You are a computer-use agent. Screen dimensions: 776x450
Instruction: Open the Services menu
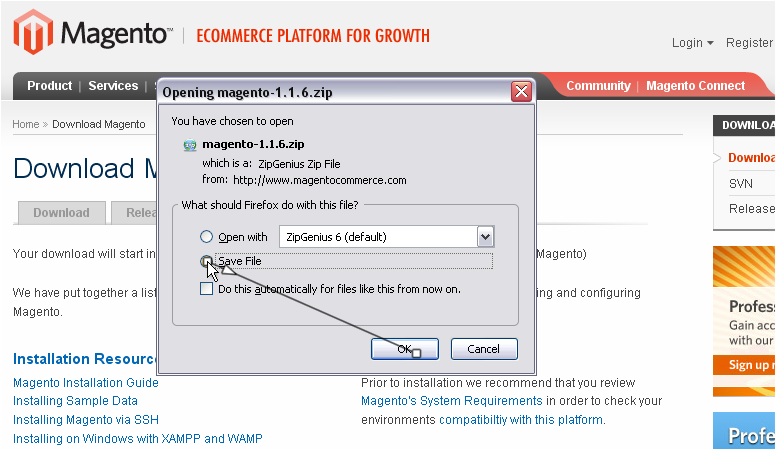click(113, 86)
